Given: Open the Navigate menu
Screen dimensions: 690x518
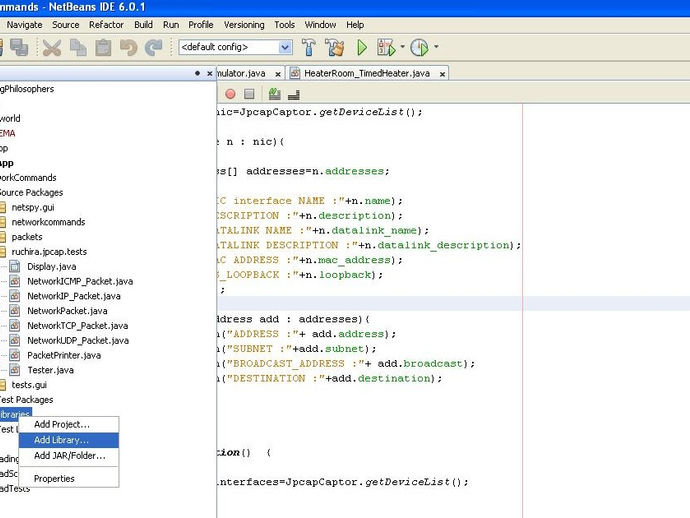Looking at the screenshot, I should (x=24, y=25).
